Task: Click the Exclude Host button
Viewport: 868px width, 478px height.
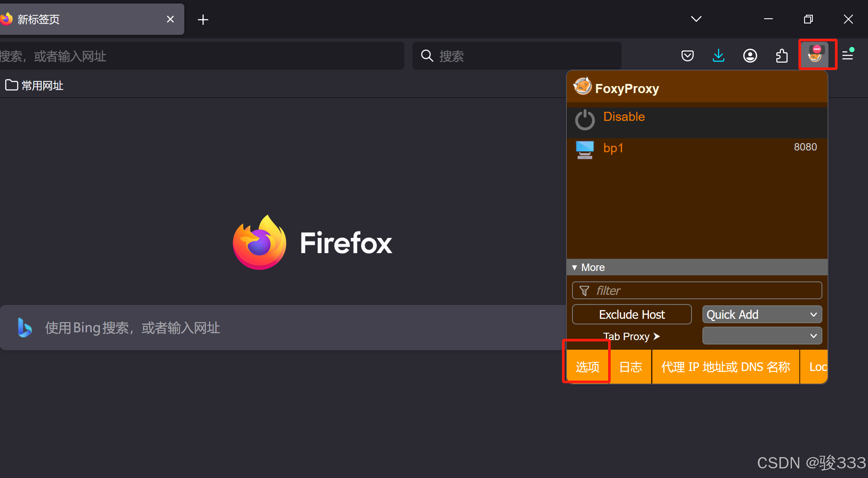Action: 632,314
